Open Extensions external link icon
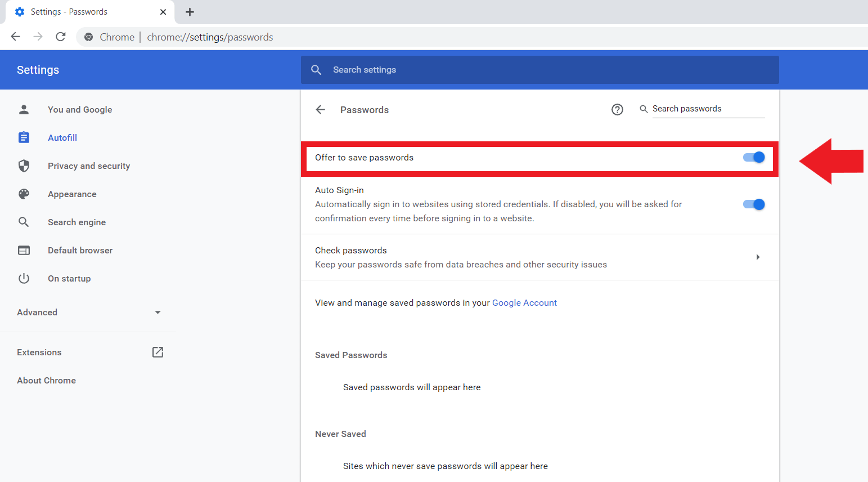The width and height of the screenshot is (868, 482). (x=158, y=352)
